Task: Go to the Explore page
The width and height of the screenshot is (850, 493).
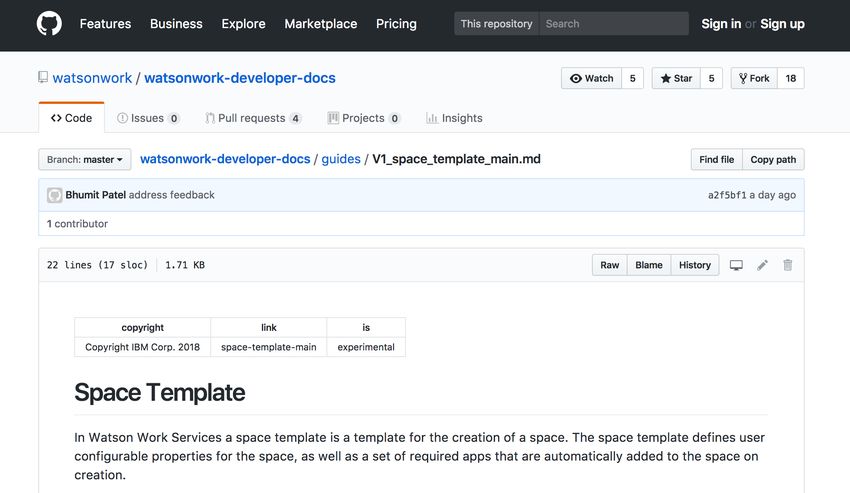Action: coord(243,24)
